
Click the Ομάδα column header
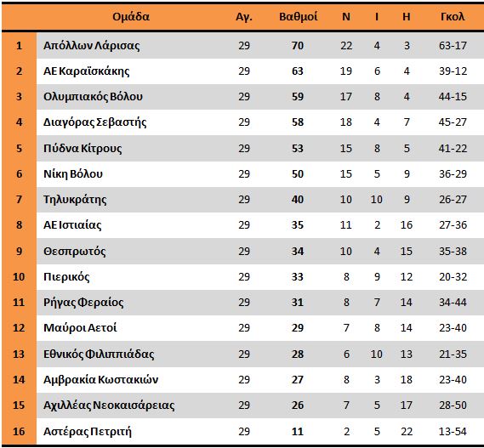point(131,17)
